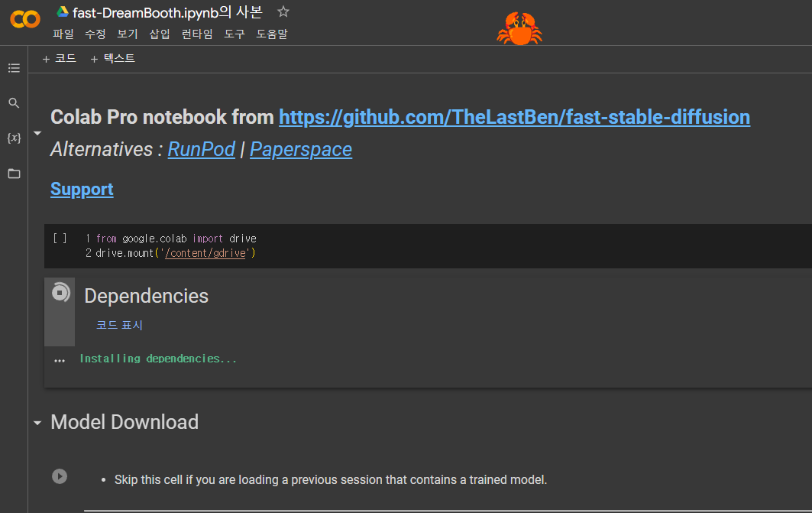Image resolution: width=812 pixels, height=513 pixels.
Task: Open the 런타임 menu
Action: tap(197, 34)
